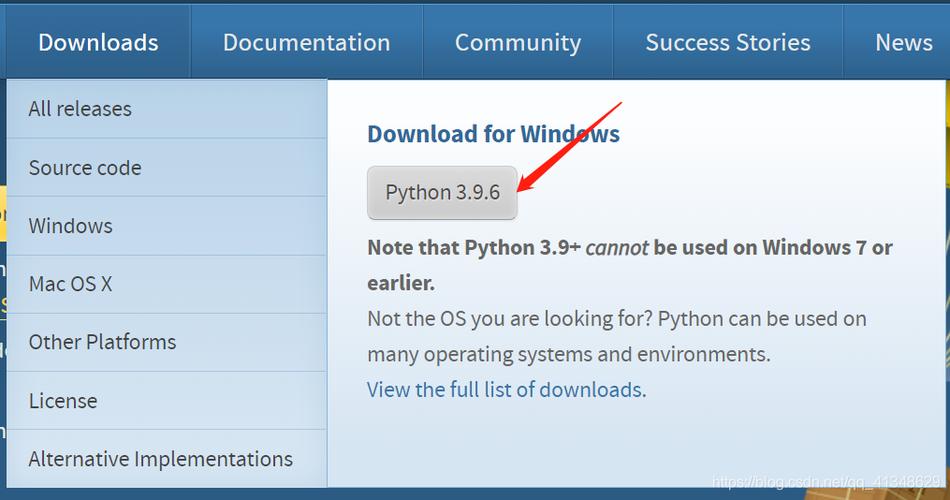This screenshot has height=500, width=950.
Task: Open the Documentation navigation tab
Action: point(307,42)
